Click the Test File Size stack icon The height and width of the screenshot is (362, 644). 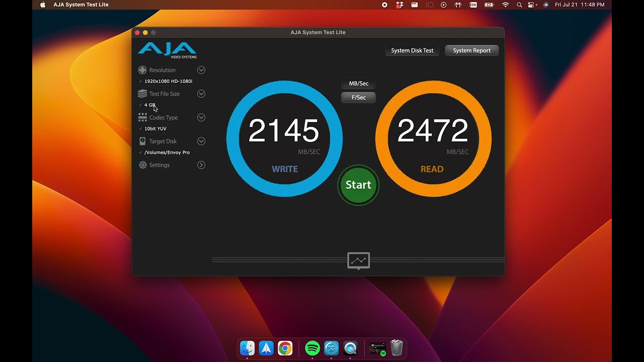[x=142, y=94]
